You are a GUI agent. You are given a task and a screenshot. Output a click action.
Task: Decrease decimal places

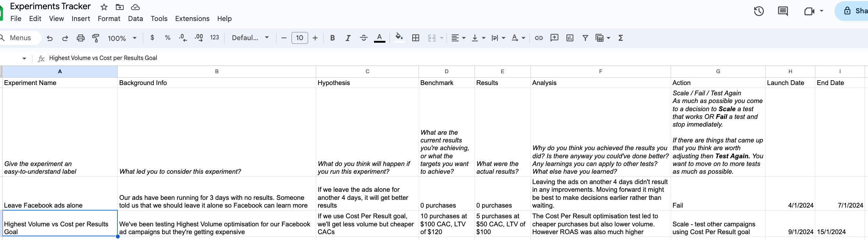[x=183, y=38]
